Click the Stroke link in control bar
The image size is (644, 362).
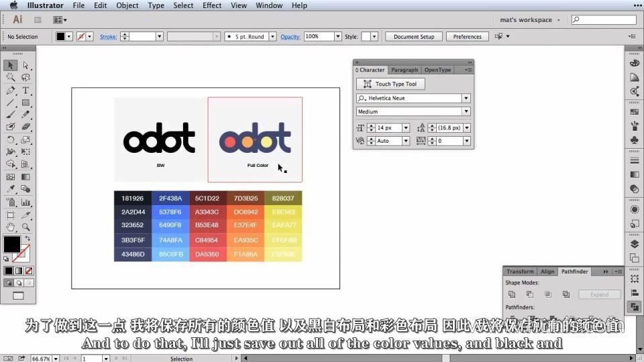[x=108, y=36]
